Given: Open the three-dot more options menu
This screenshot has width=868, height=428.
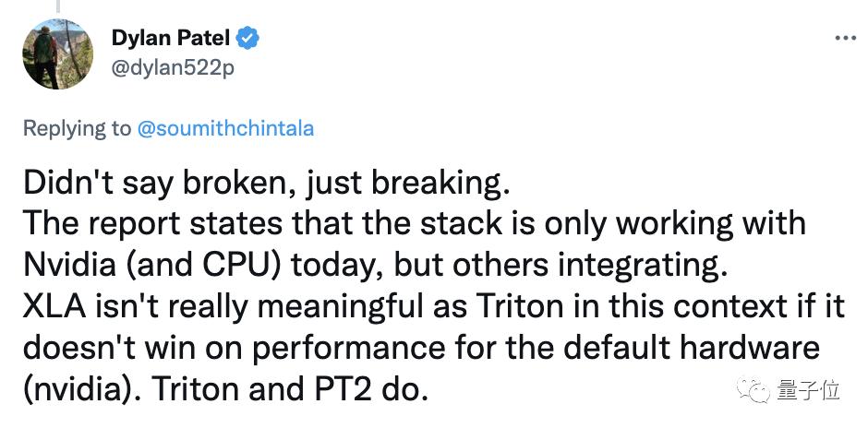Looking at the screenshot, I should coord(845,38).
